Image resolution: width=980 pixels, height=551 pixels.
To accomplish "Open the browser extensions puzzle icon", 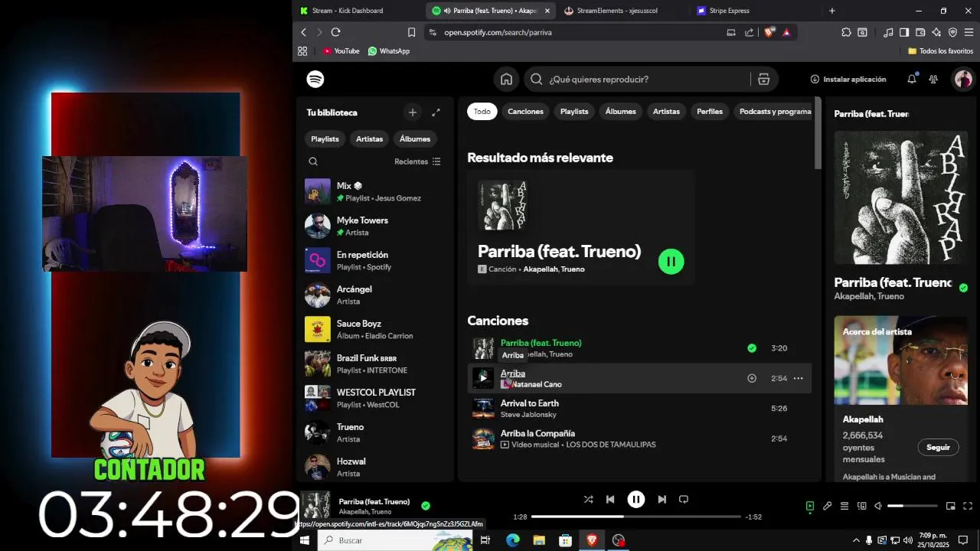I will tap(846, 32).
